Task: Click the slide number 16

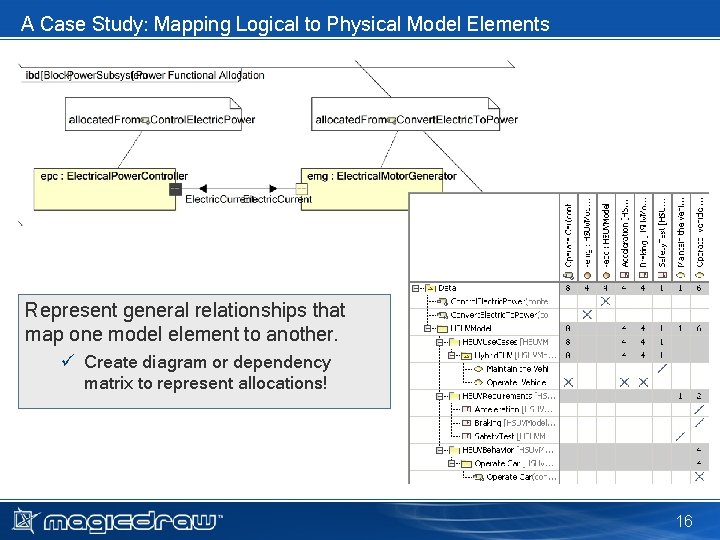Action: coord(684,521)
